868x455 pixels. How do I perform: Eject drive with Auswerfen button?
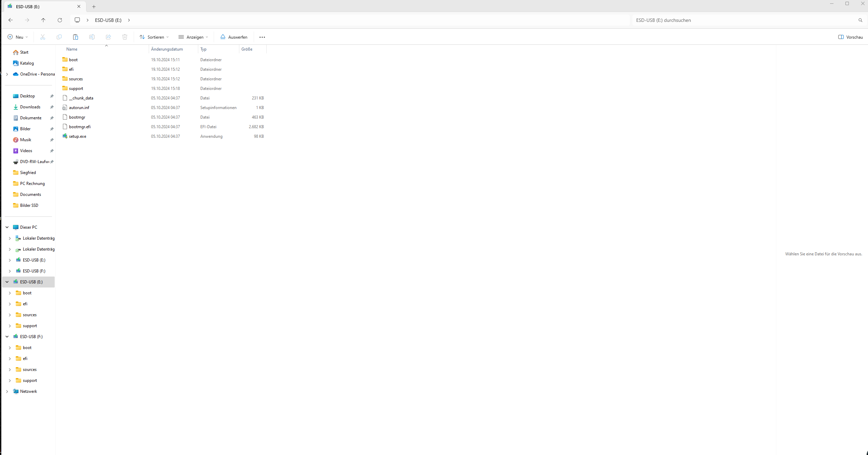click(234, 37)
